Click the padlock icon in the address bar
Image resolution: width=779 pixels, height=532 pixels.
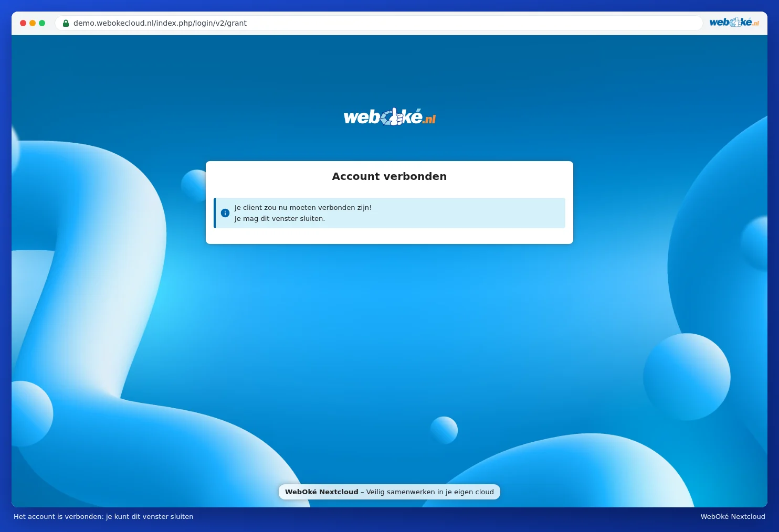click(x=66, y=23)
